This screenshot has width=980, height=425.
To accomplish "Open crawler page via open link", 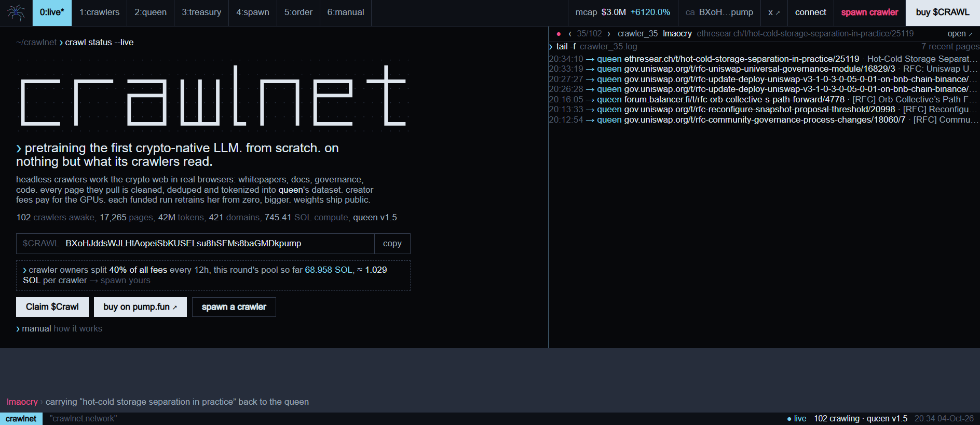I will coord(960,34).
